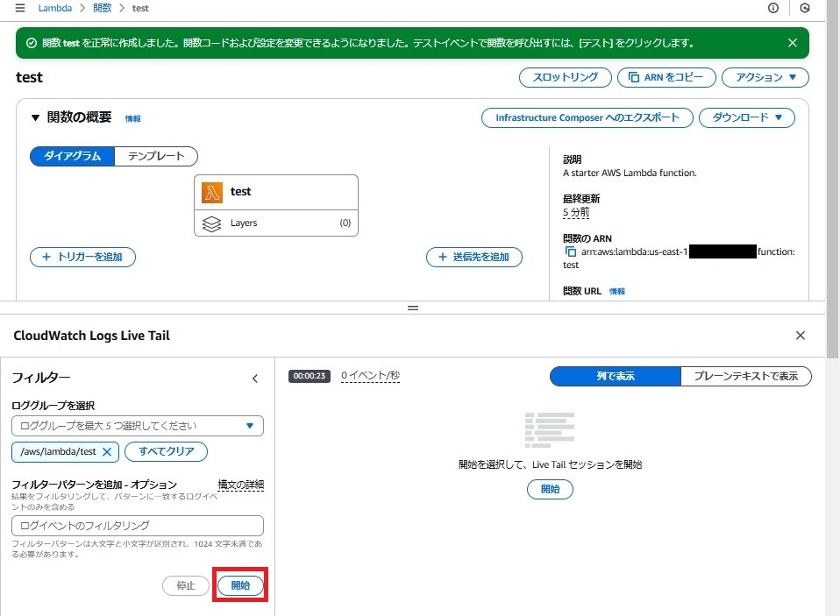The height and width of the screenshot is (616, 840).
Task: Select 列で表示 view mode
Action: pos(616,376)
